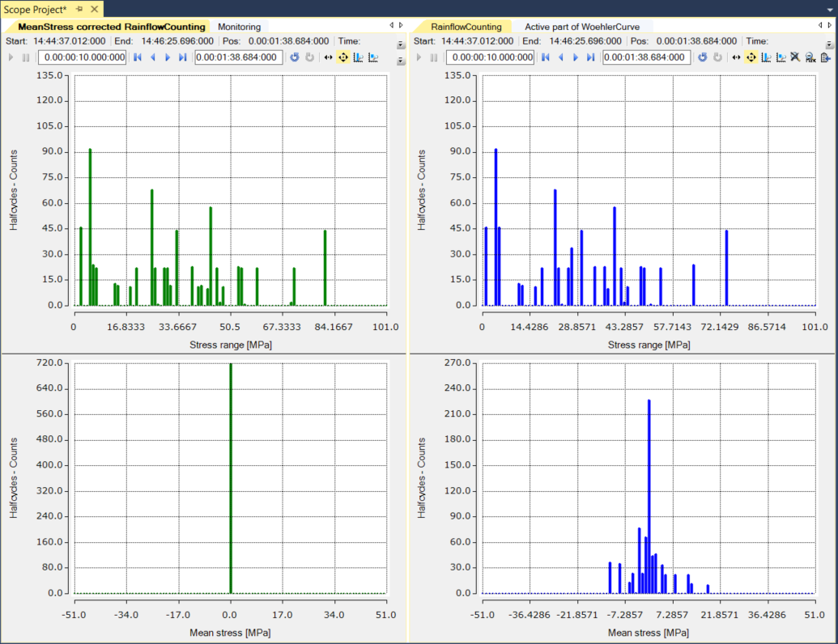This screenshot has height=644, width=838.
Task: Jump to end in RainflowCounting pane
Action: (590, 57)
